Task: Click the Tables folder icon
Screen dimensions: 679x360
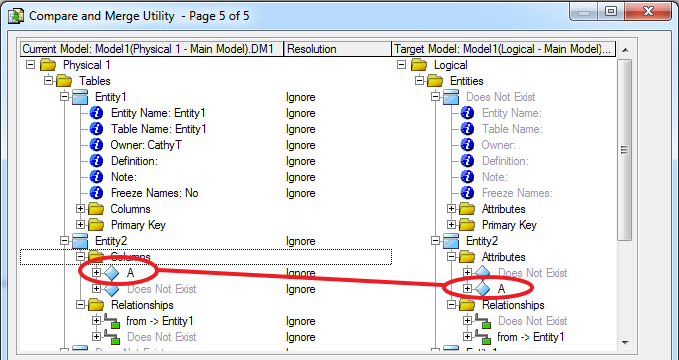Action: (x=64, y=81)
